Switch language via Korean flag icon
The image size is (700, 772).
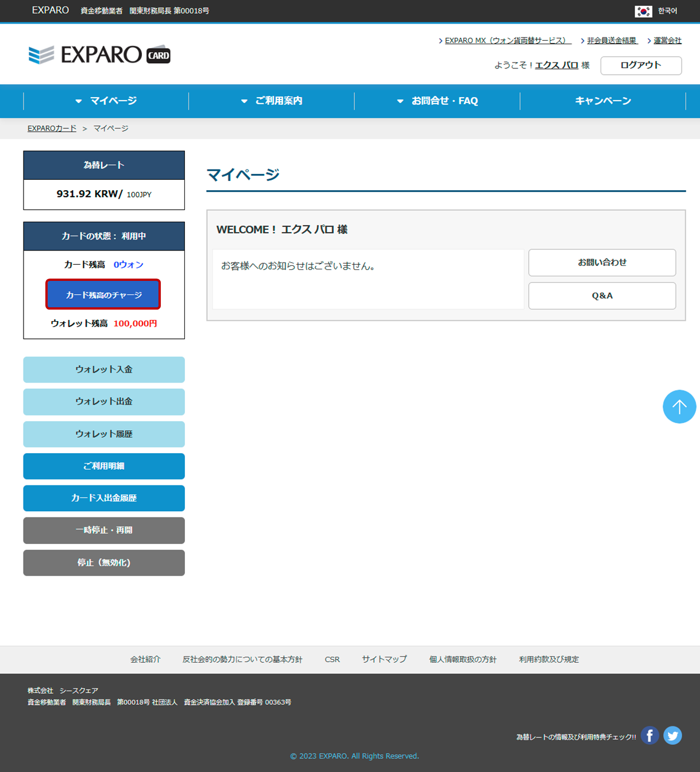point(643,11)
